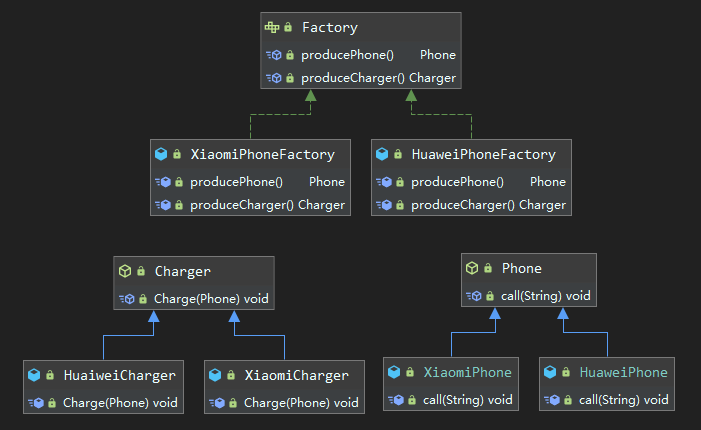Click the HuaweiPhone class icon
Screen dimensions: 701x430
coord(550,372)
